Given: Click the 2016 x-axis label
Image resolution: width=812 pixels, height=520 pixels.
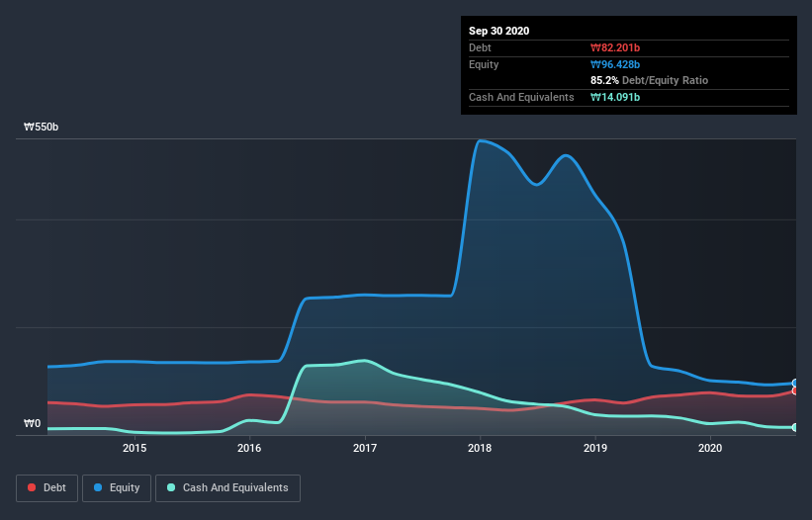Looking at the screenshot, I should point(249,448).
